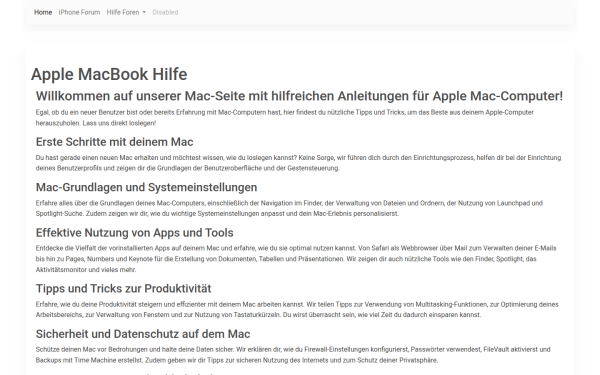This screenshot has width=600, height=375.
Task: Click paragraph starting 'Entdecke die Vielfalt'
Action: coord(296,259)
